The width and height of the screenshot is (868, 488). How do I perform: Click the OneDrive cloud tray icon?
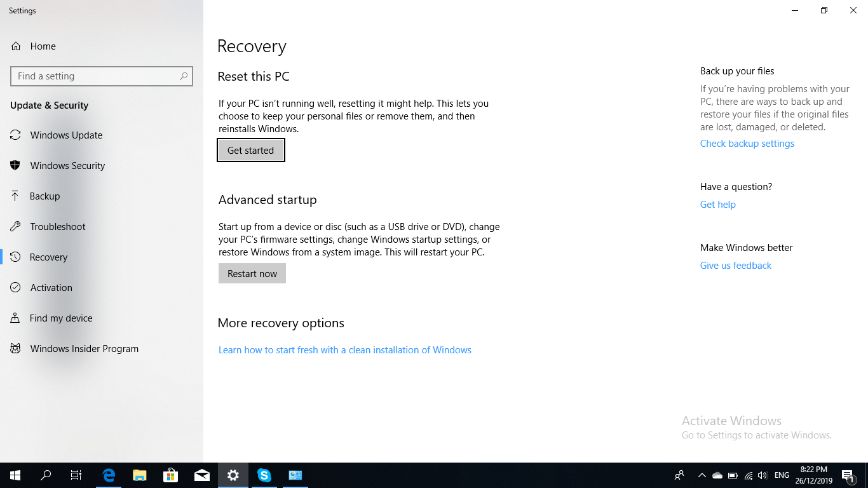(x=717, y=475)
